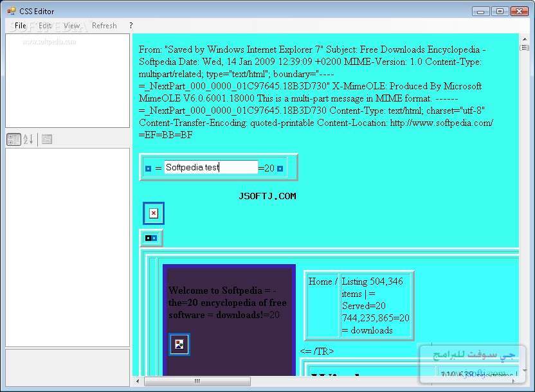Focus the Softpedia test input field
Viewport: 535px width, 392px height.
click(211, 167)
